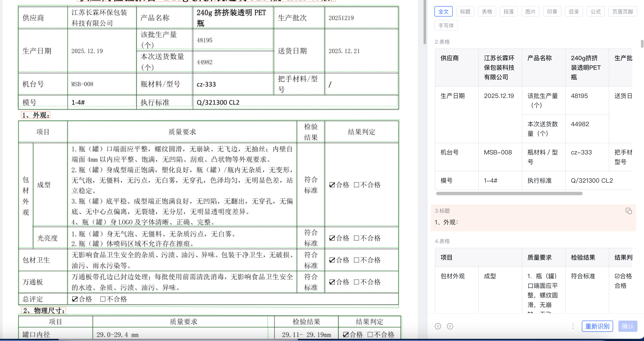The height and width of the screenshot is (341, 644).
Task: Select the 印章 tab
Action: tap(552, 12)
